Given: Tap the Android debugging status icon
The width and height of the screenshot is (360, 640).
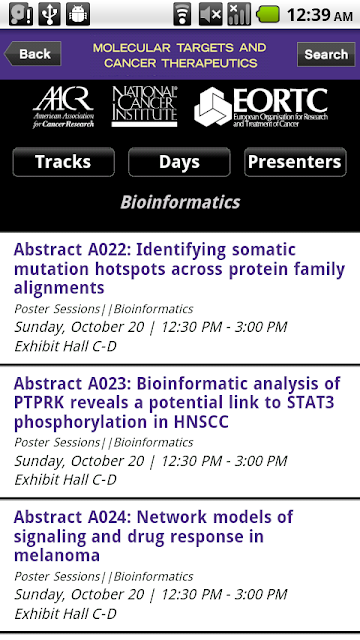Looking at the screenshot, I should coord(78,14).
